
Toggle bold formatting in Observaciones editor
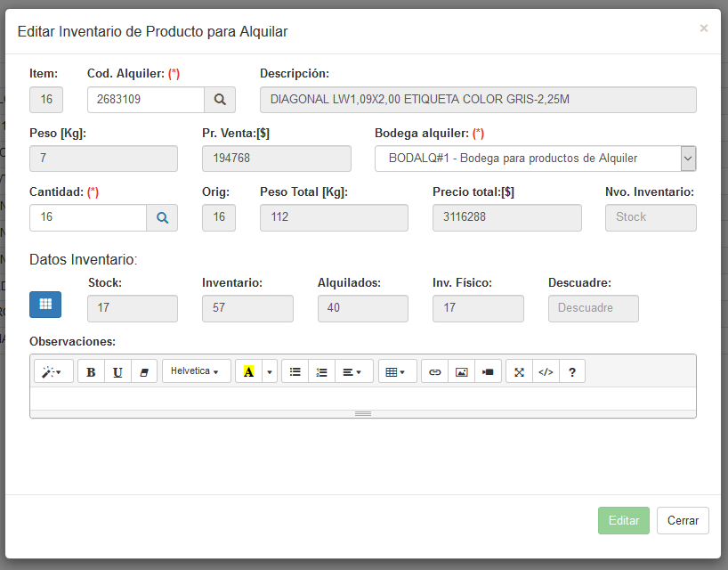(x=91, y=371)
